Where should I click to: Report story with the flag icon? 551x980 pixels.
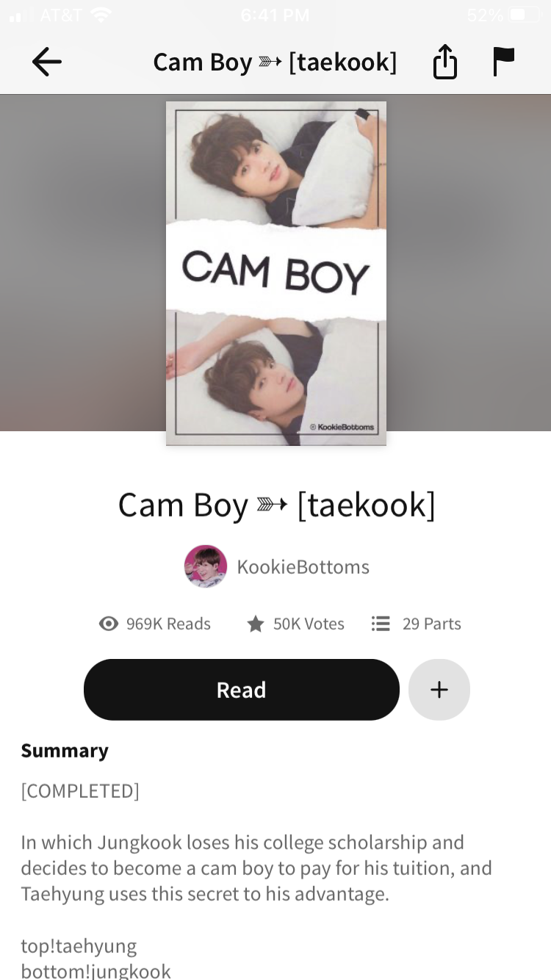pyautogui.click(x=504, y=62)
